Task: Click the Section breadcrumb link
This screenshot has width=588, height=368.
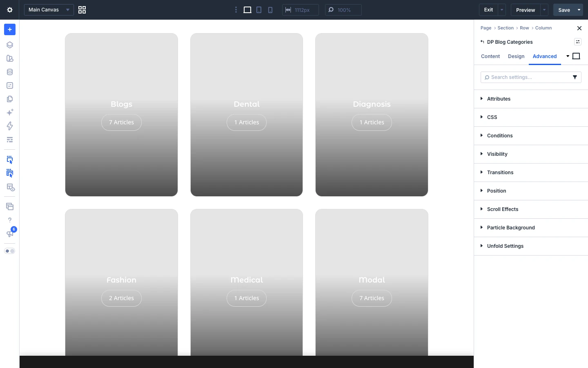Action: click(506, 28)
